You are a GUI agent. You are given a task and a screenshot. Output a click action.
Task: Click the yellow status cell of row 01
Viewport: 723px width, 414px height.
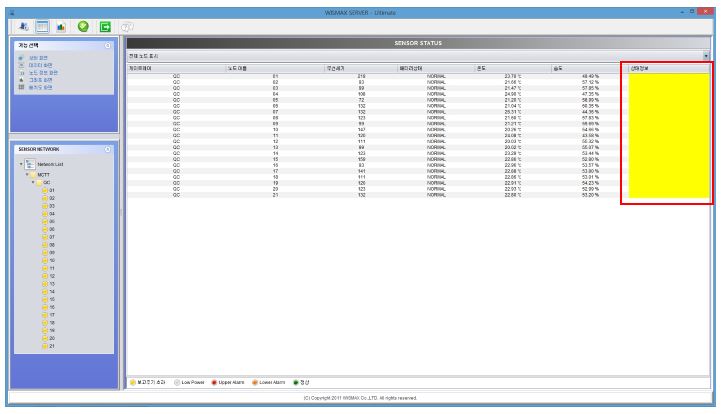pos(669,77)
